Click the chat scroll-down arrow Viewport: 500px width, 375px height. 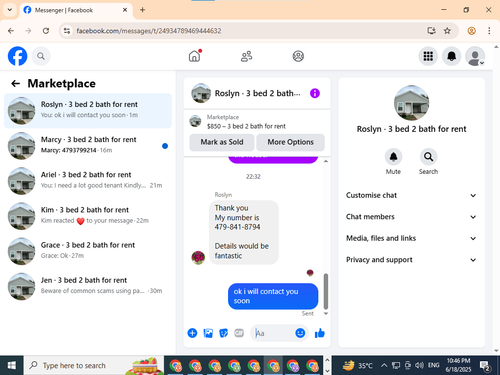[326, 314]
